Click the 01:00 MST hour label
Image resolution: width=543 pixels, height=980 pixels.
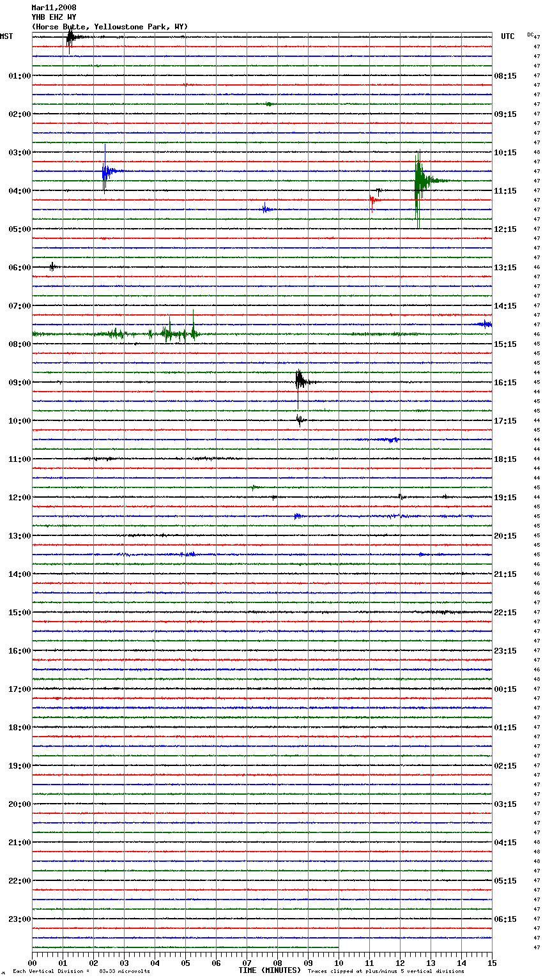(x=20, y=76)
